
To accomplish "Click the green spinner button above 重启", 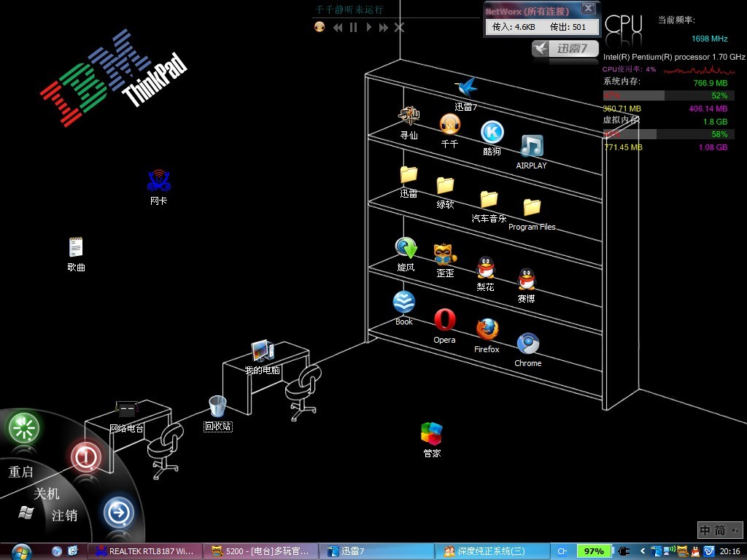I will pos(24,427).
